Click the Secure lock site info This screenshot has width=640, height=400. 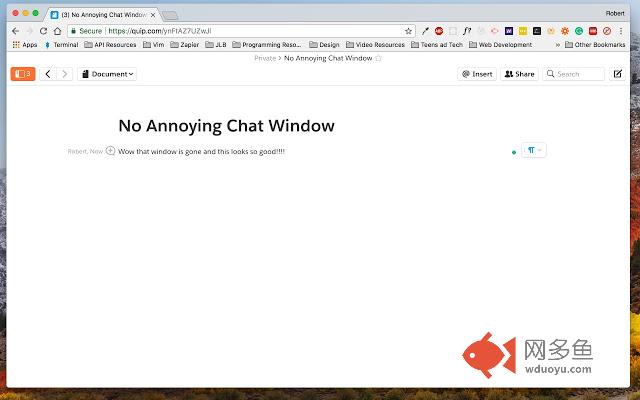pyautogui.click(x=86, y=31)
